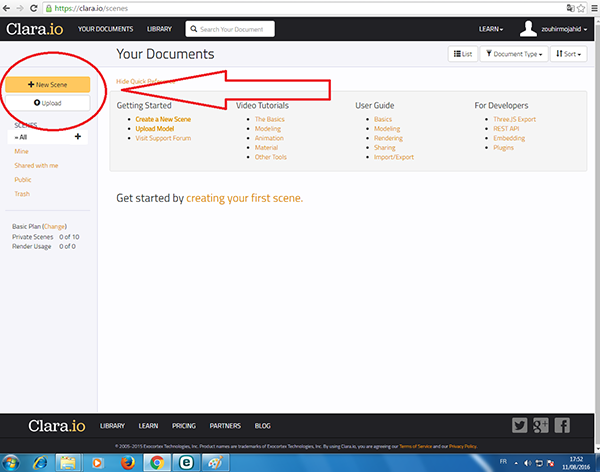Open File Explorer from the taskbar

click(x=68, y=463)
